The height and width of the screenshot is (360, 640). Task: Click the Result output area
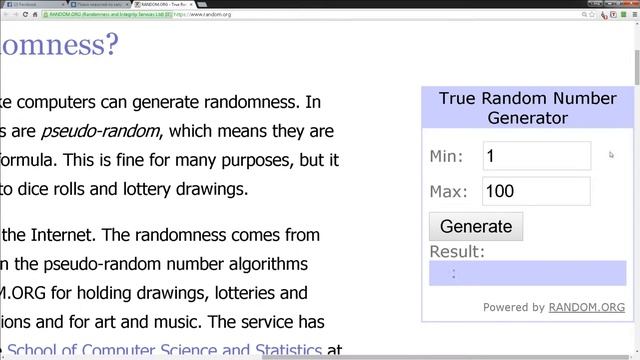pos(527,273)
